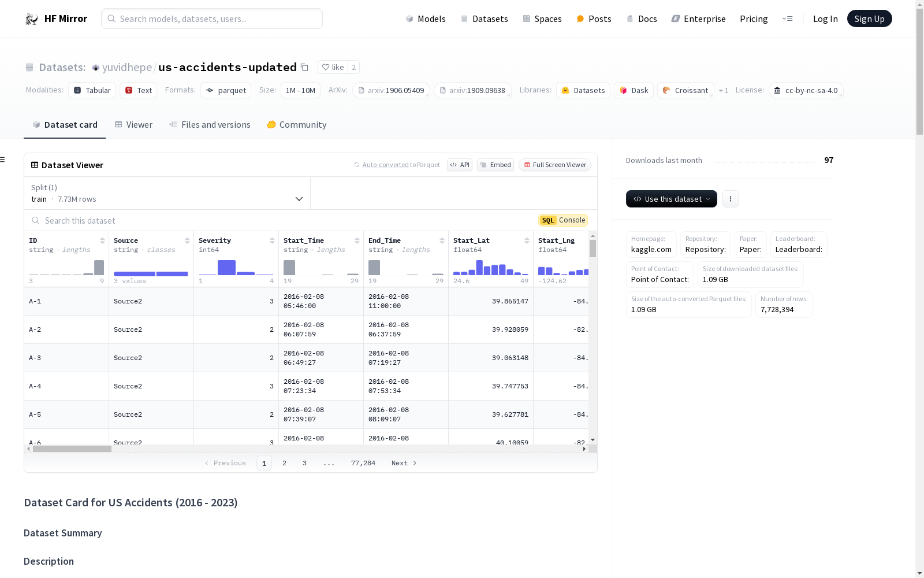This screenshot has height=578, width=924.
Task: Click the like count 2
Action: [353, 67]
